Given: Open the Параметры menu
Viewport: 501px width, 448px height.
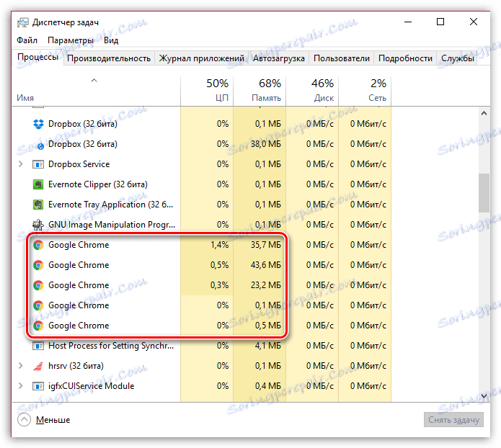Looking at the screenshot, I should (x=71, y=40).
